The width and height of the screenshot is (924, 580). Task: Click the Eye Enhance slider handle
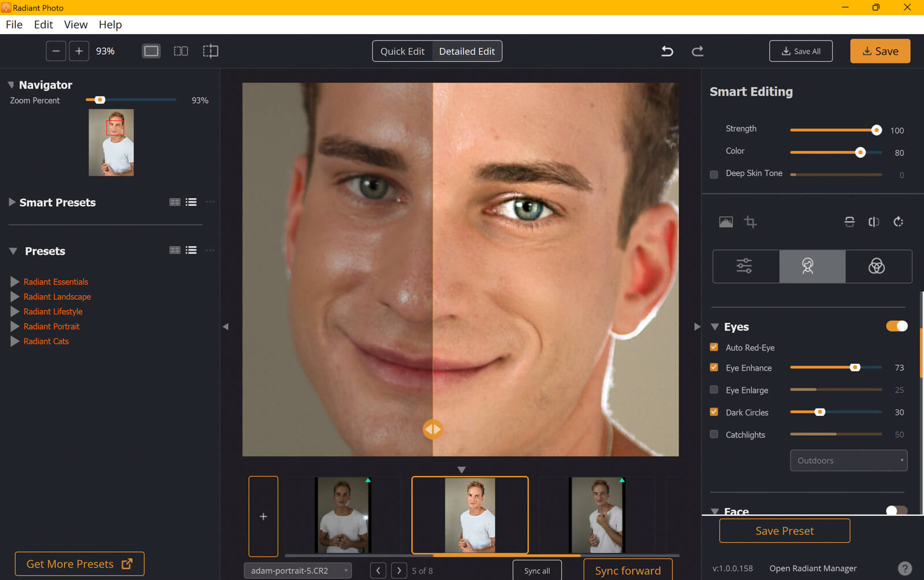click(x=855, y=367)
